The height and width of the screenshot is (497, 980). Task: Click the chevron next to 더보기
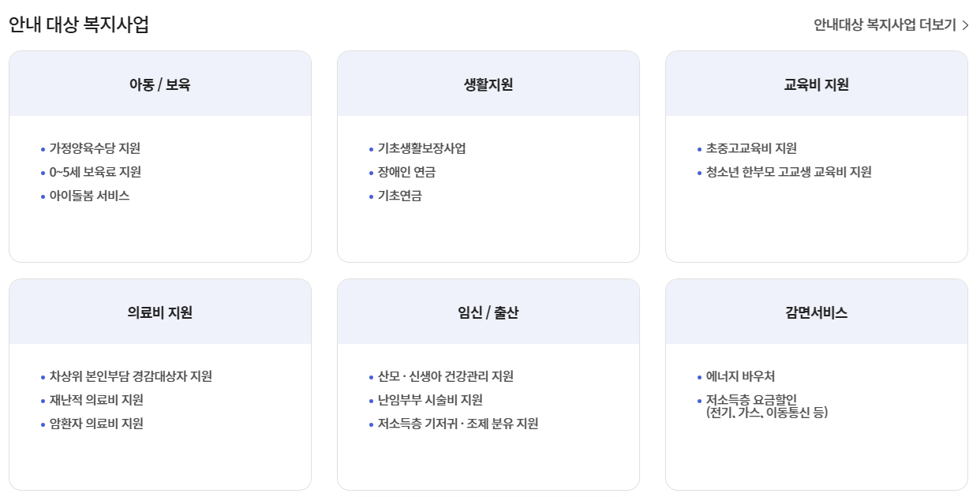pos(967,24)
